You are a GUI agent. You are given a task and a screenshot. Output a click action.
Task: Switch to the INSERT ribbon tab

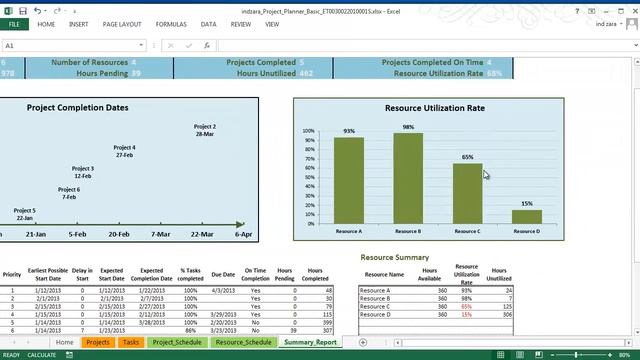[x=78, y=24]
